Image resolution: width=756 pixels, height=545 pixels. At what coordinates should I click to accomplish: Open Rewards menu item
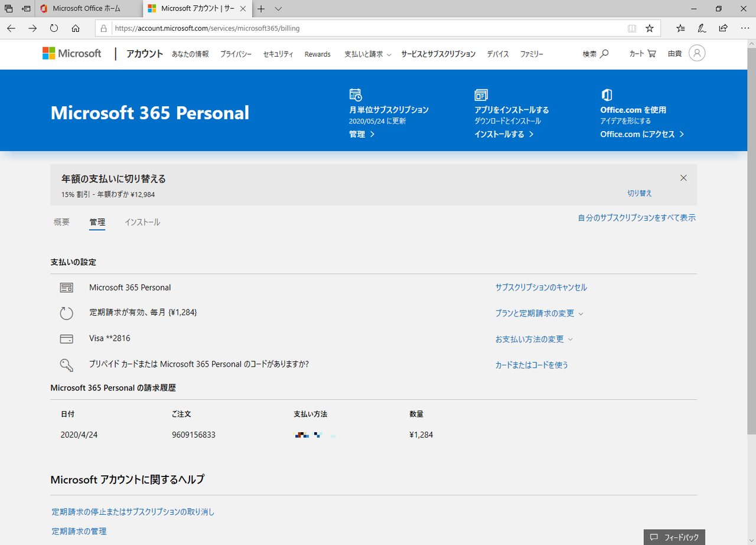(318, 54)
